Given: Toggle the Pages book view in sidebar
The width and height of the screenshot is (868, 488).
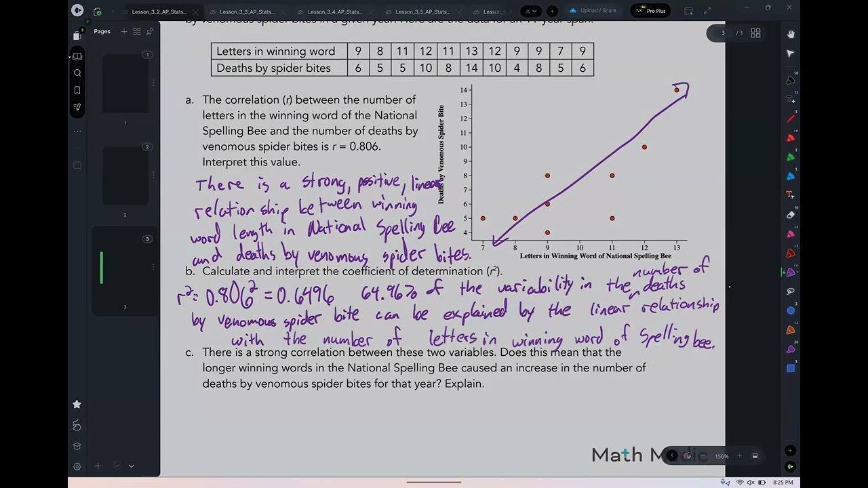Looking at the screenshot, I should [77, 56].
